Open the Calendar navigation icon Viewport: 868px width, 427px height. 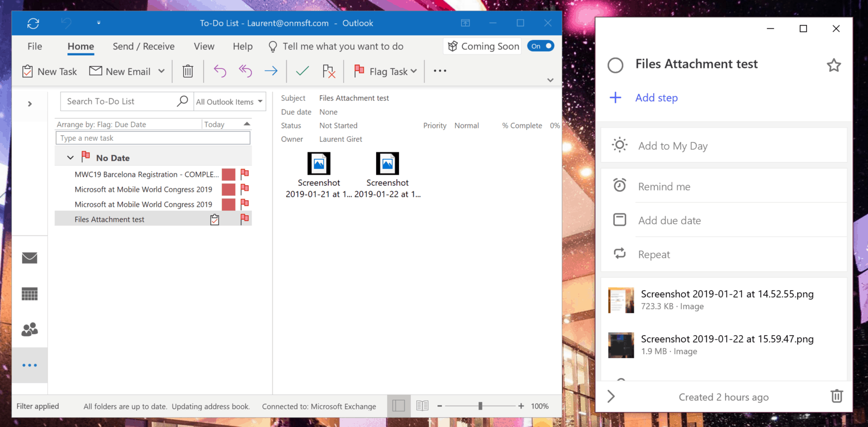coord(29,294)
